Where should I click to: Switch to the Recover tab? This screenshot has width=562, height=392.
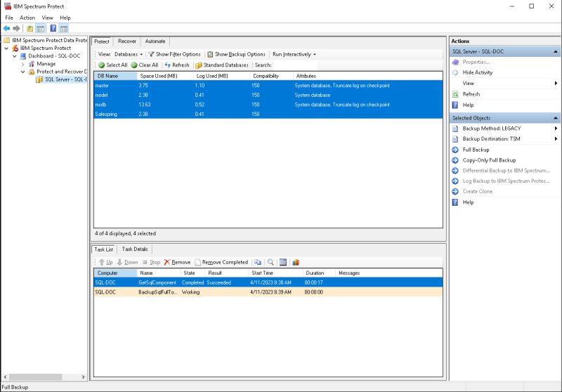pyautogui.click(x=127, y=41)
